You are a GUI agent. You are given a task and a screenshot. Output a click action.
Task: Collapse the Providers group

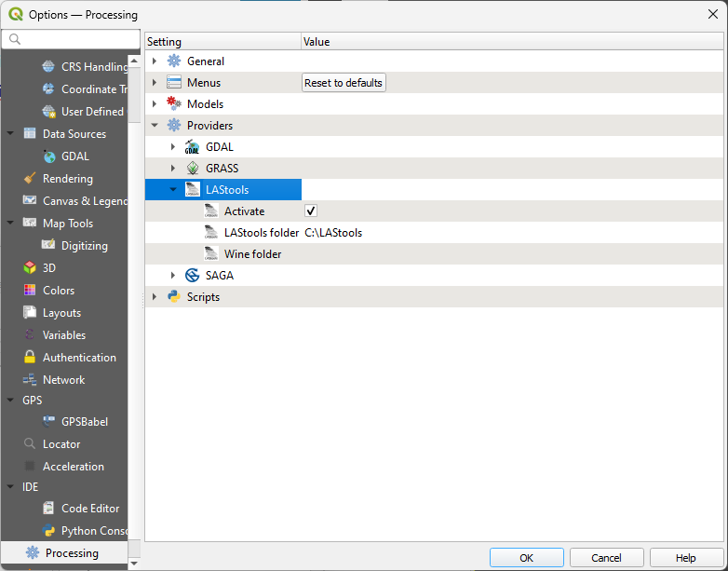[x=155, y=126]
